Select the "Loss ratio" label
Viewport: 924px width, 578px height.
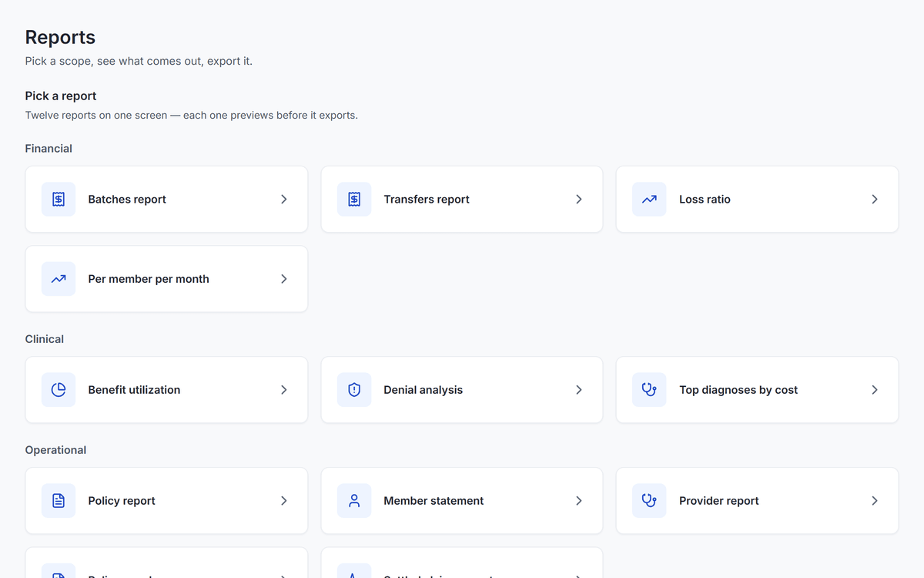click(705, 199)
